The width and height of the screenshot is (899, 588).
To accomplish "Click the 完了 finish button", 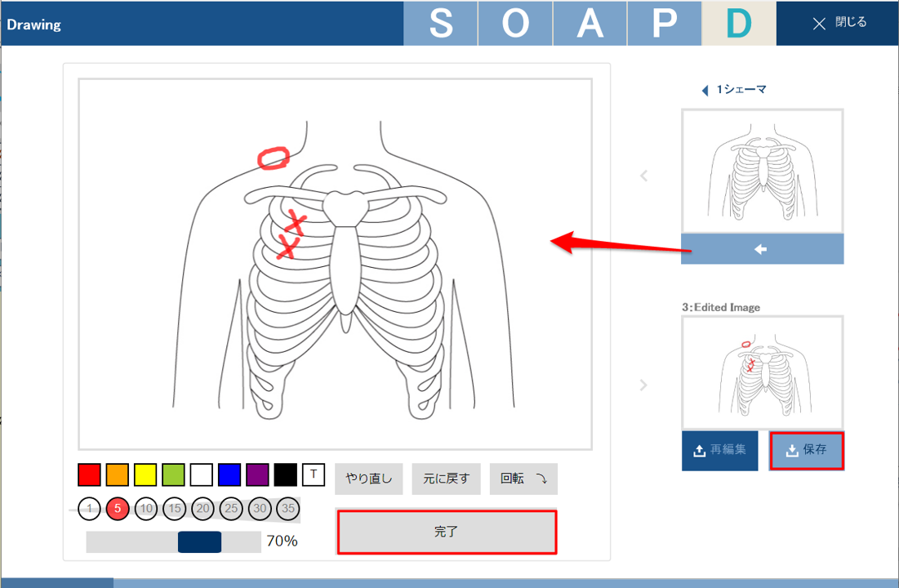I will pos(447,532).
